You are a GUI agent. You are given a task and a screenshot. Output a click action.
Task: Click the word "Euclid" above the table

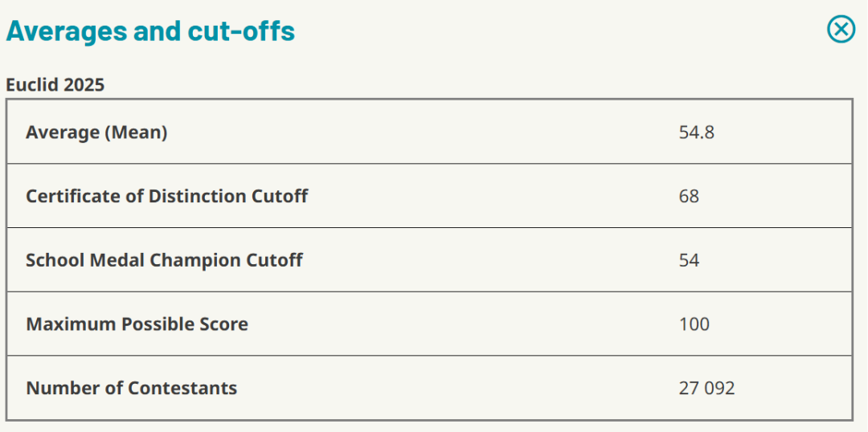pyautogui.click(x=31, y=84)
